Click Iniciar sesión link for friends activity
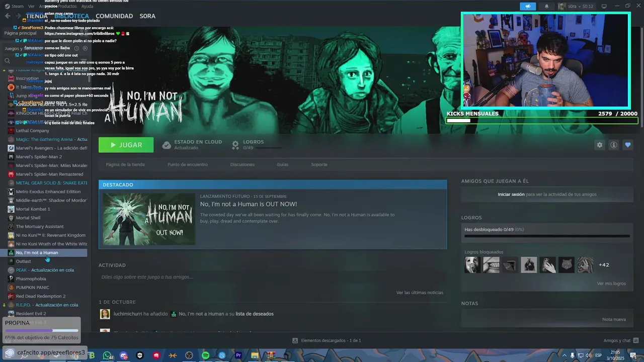Image resolution: width=644 pixels, height=362 pixels. click(x=511, y=194)
